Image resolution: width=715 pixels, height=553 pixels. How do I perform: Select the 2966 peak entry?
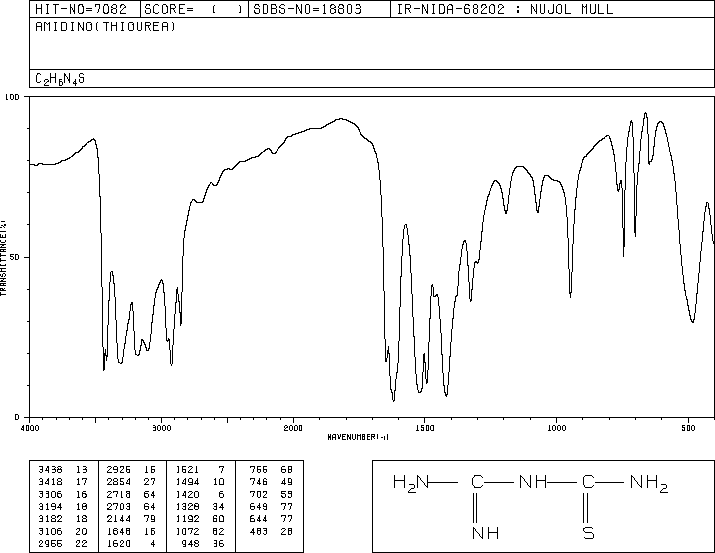point(63,543)
